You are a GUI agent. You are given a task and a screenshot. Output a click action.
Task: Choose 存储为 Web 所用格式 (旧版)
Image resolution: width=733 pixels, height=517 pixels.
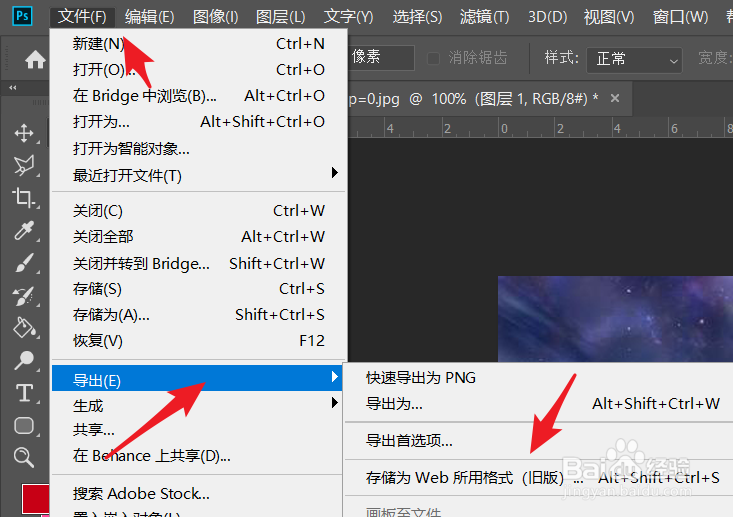[x=539, y=478]
